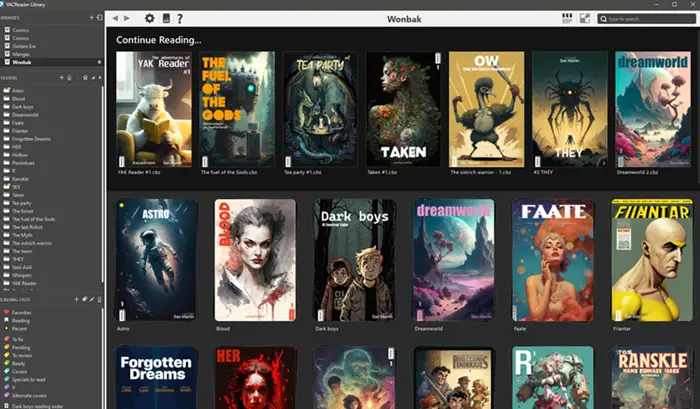Open Wonbak library options gear

click(x=99, y=62)
